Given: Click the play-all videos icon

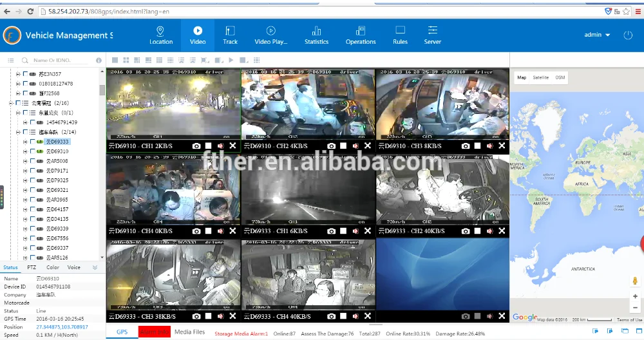Looking at the screenshot, I should [x=231, y=61].
